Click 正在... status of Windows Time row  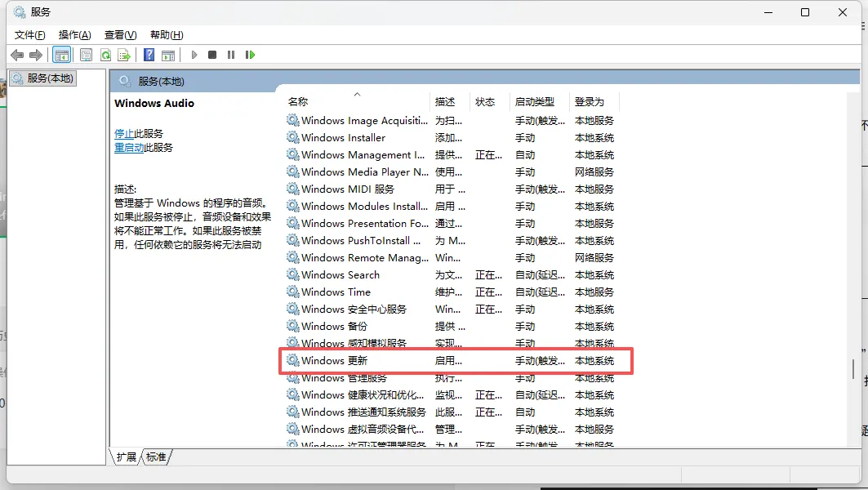click(489, 292)
